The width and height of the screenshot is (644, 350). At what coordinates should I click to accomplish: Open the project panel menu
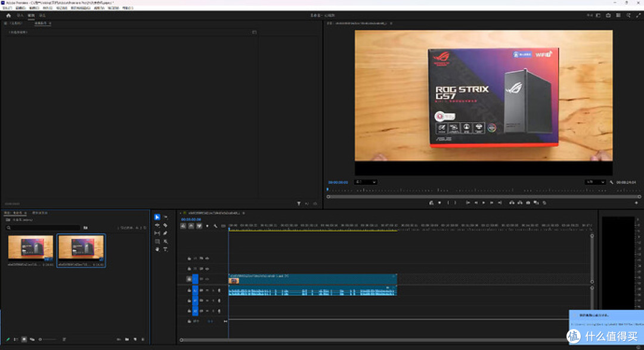[x=26, y=213]
